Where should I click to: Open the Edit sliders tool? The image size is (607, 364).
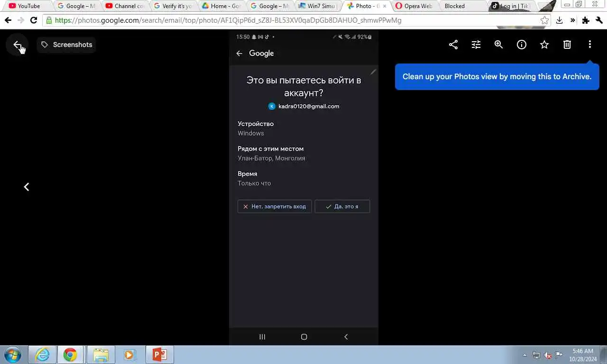[476, 45]
